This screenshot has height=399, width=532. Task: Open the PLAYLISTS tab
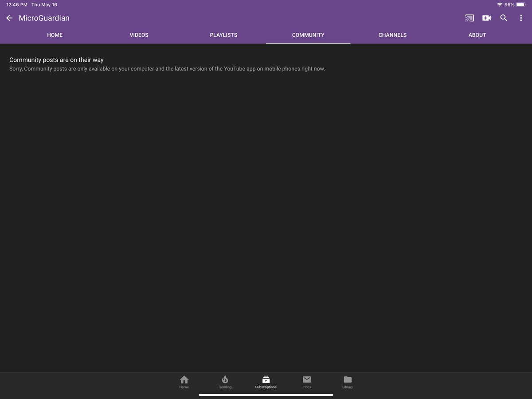(x=223, y=35)
